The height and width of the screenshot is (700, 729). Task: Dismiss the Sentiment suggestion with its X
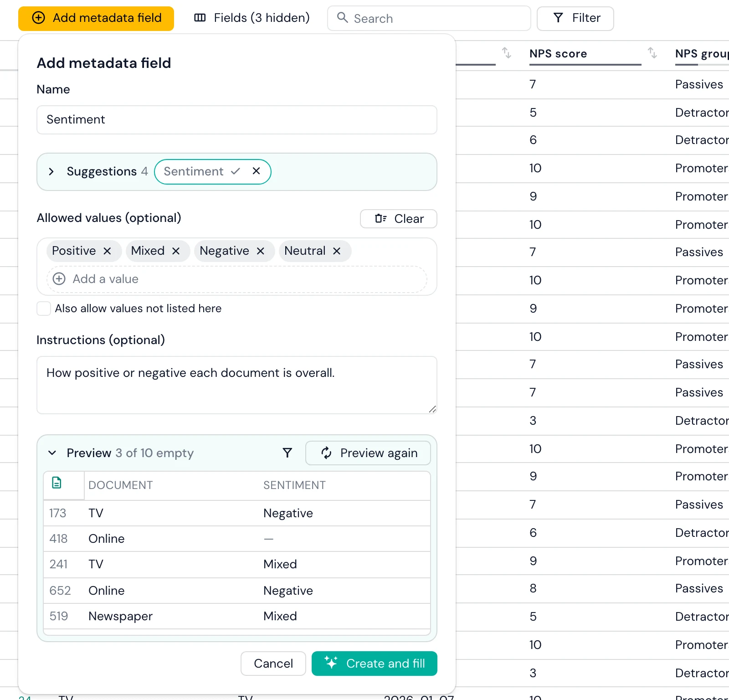(257, 171)
